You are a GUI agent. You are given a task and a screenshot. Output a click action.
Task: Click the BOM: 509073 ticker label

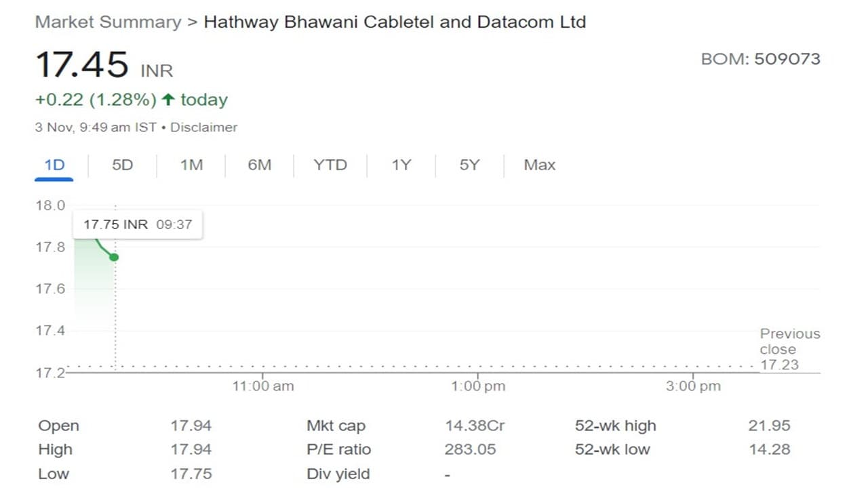coord(760,59)
